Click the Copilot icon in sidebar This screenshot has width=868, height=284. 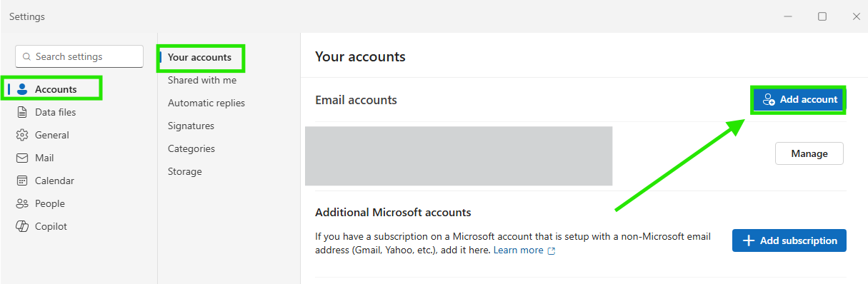coord(22,226)
